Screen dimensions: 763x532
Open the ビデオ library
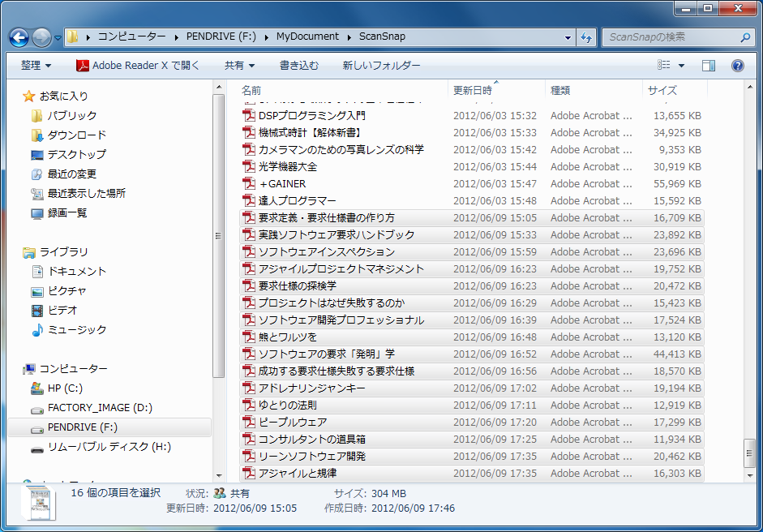tap(62, 310)
